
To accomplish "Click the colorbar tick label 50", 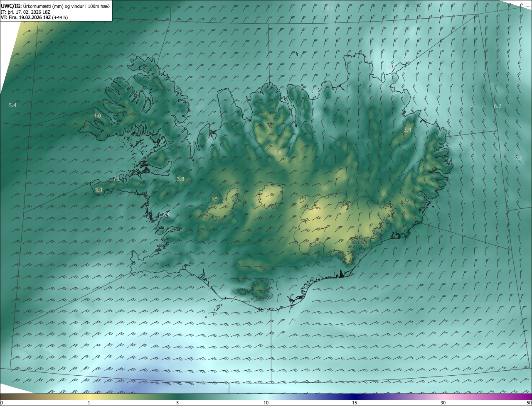I will tap(528, 403).
